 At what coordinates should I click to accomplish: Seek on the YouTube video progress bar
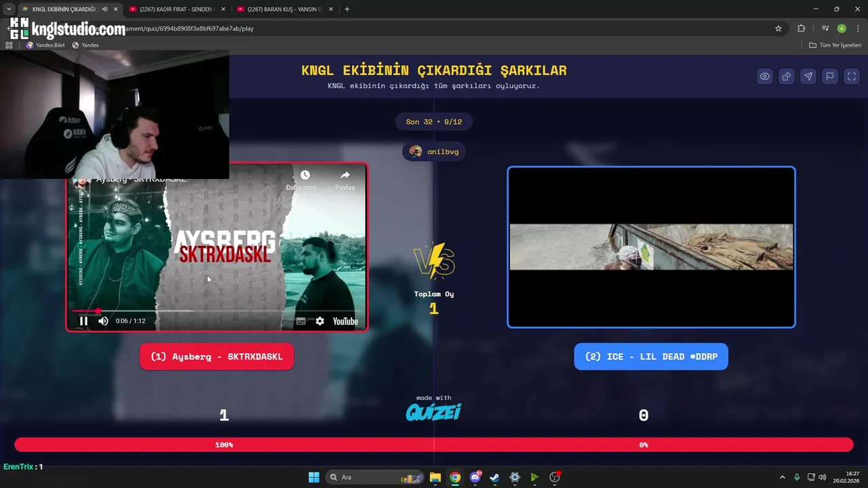(217, 311)
